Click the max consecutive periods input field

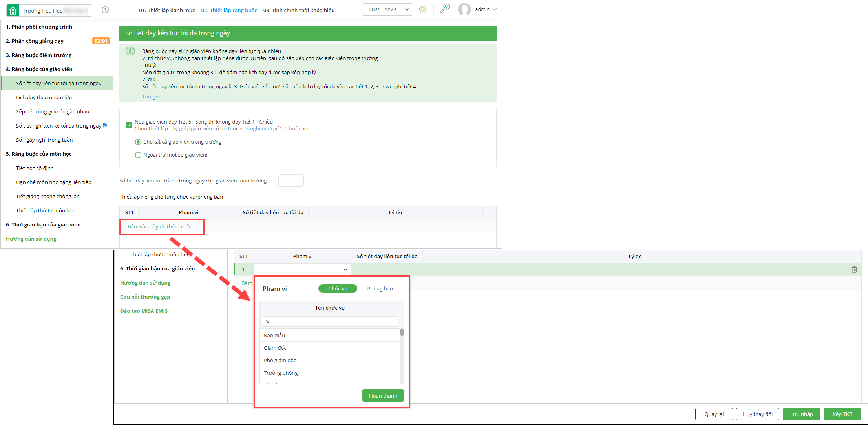pyautogui.click(x=291, y=181)
